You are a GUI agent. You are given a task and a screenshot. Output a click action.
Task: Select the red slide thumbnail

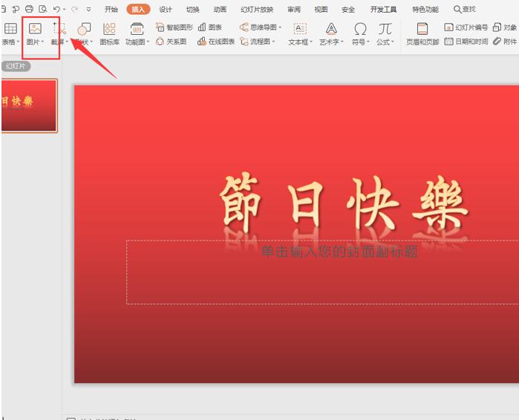29,105
